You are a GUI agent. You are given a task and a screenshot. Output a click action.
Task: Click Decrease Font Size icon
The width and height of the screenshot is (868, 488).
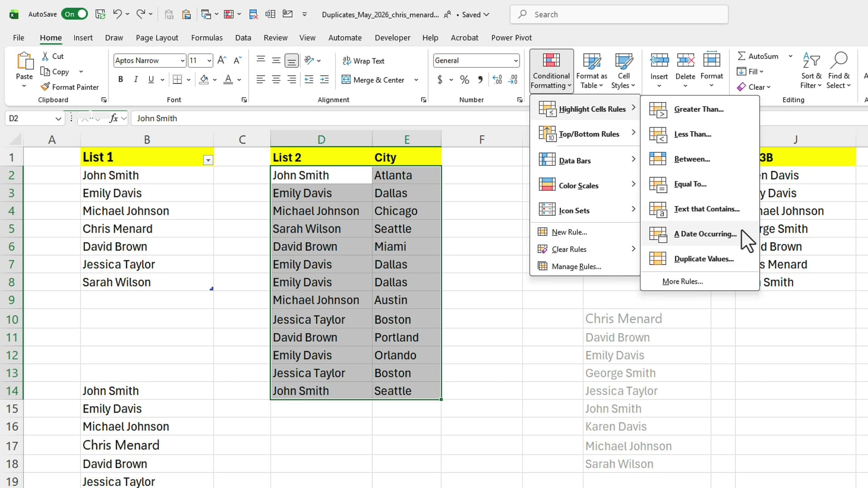pyautogui.click(x=237, y=60)
